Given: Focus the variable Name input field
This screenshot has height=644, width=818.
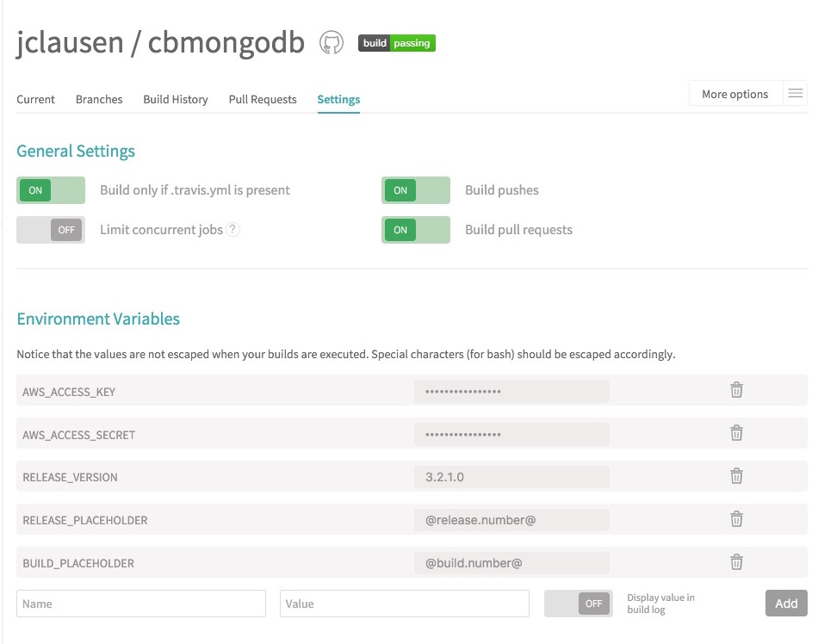Looking at the screenshot, I should [x=141, y=604].
